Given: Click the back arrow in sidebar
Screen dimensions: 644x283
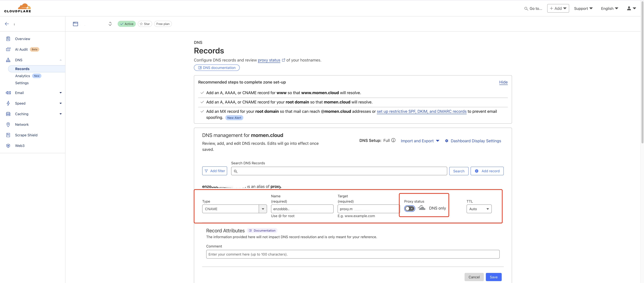Looking at the screenshot, I should point(7,24).
